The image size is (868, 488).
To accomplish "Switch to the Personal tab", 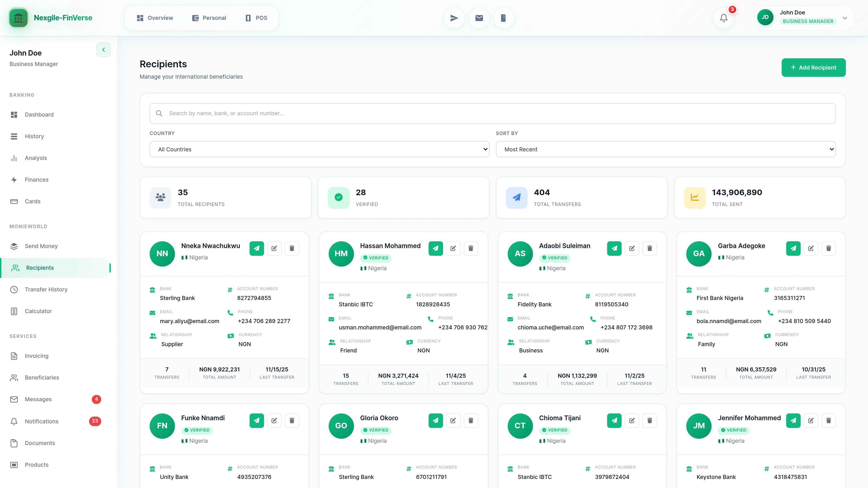I will 209,18.
